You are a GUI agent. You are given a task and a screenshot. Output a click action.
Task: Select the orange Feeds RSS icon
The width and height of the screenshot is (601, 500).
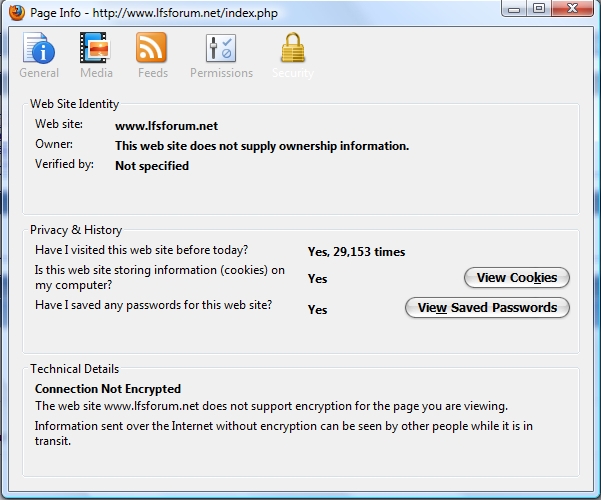[x=152, y=47]
